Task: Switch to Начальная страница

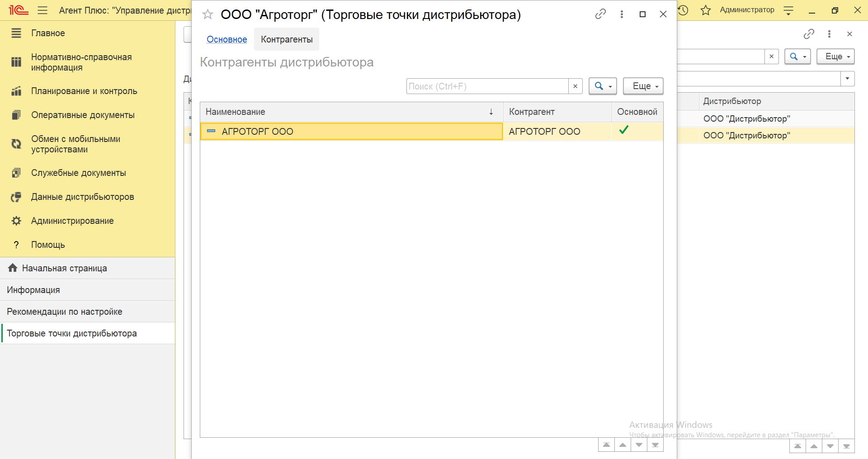Action: pos(87,268)
